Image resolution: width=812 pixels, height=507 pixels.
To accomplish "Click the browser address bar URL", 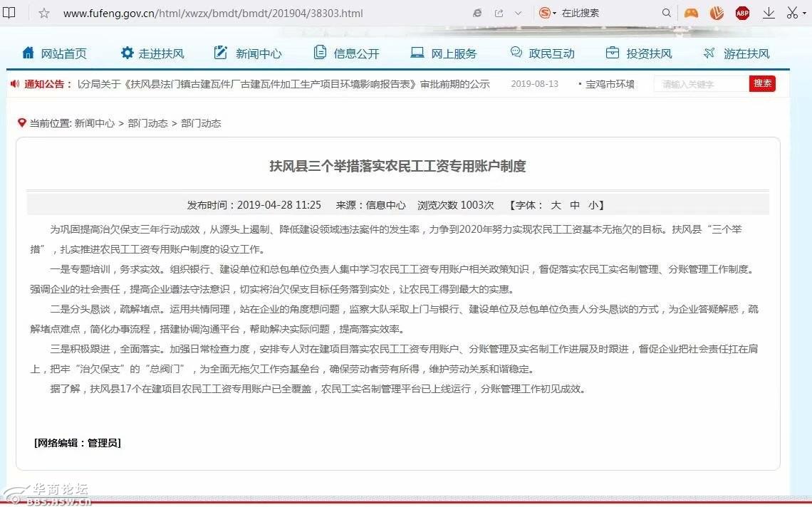I will pyautogui.click(x=213, y=13).
